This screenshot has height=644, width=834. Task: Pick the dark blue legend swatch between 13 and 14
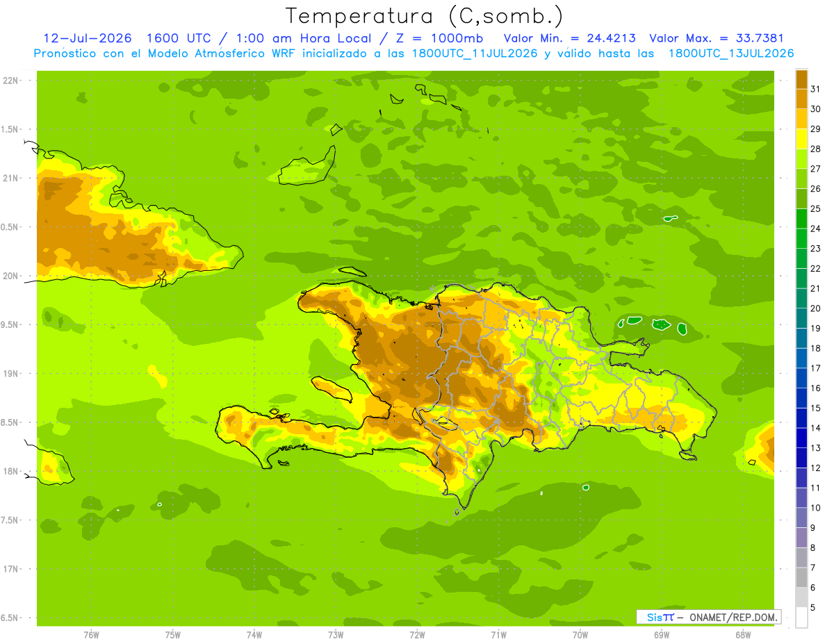(x=801, y=438)
